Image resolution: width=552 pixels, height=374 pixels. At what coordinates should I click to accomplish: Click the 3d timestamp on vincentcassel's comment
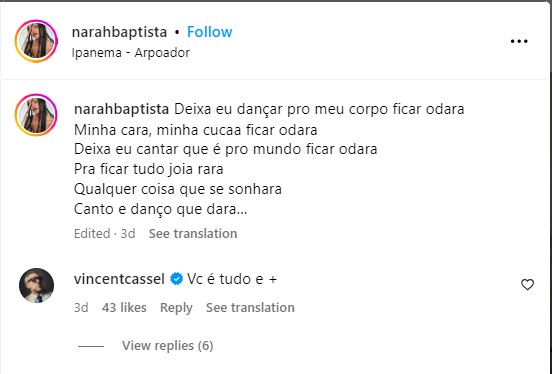(81, 307)
